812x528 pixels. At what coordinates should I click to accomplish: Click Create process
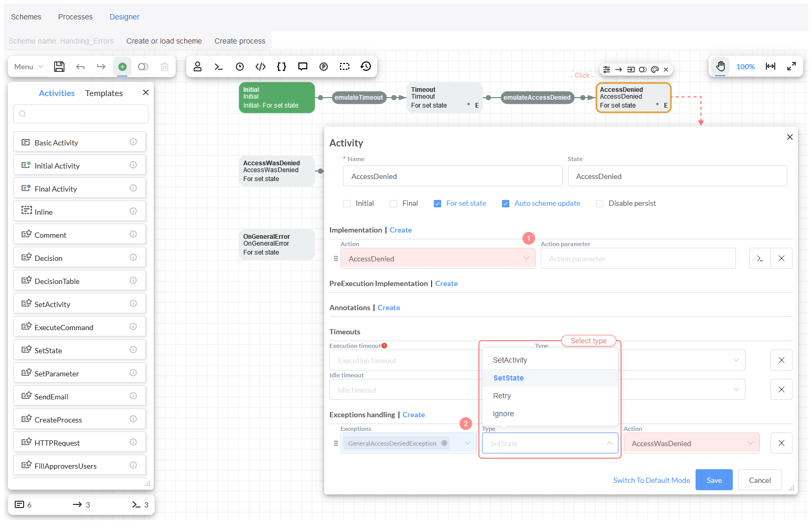click(240, 41)
